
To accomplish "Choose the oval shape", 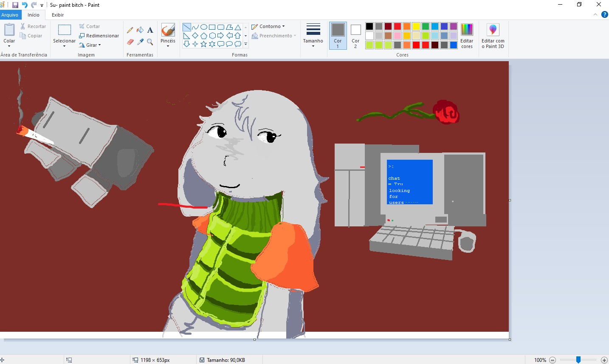I will pos(203,27).
